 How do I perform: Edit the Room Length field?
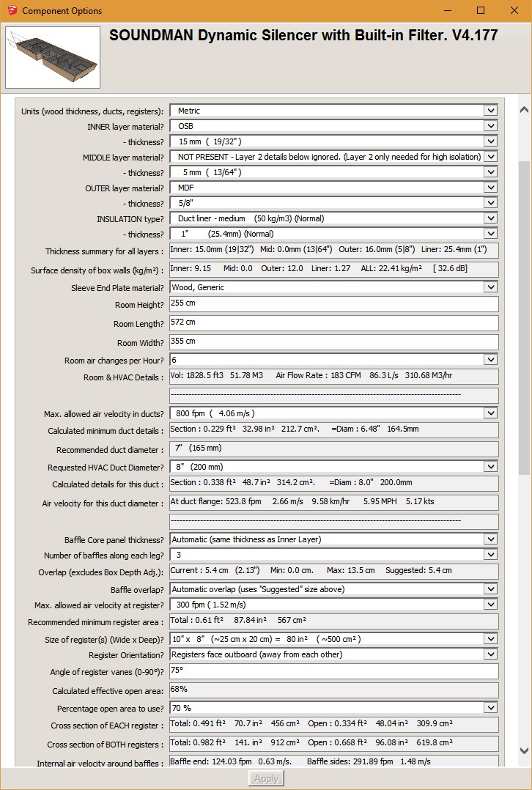tap(333, 322)
